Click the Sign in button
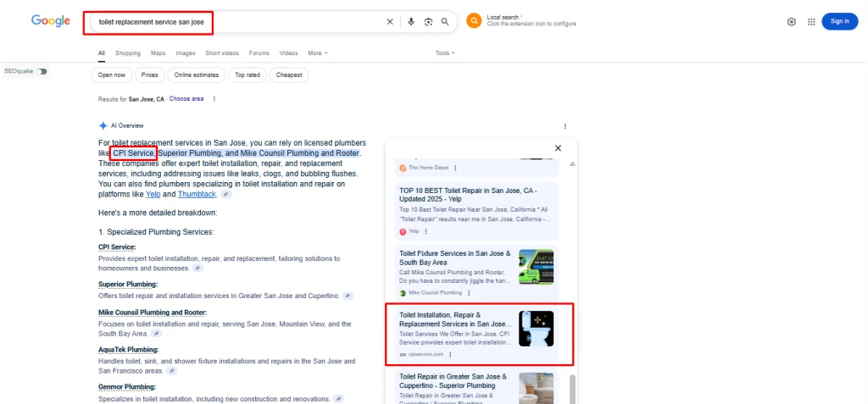 coord(839,22)
